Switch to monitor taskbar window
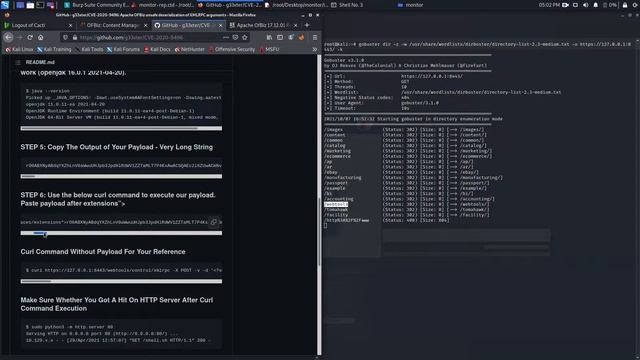The width and height of the screenshot is (640, 360). click(x=410, y=5)
